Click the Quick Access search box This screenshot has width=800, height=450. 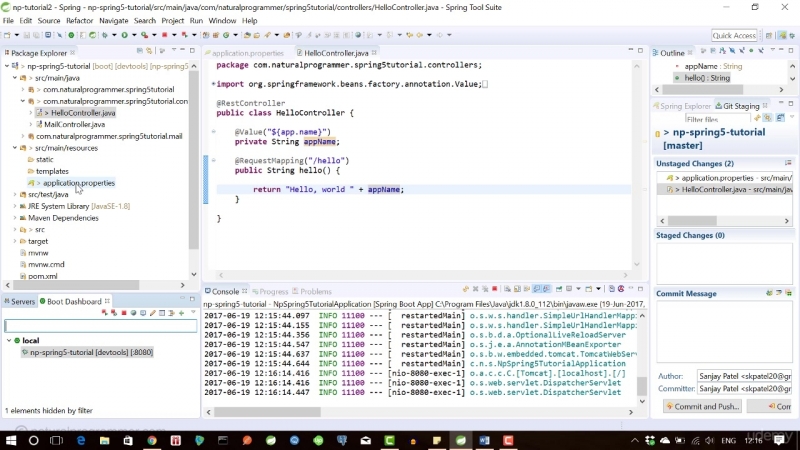pos(734,35)
